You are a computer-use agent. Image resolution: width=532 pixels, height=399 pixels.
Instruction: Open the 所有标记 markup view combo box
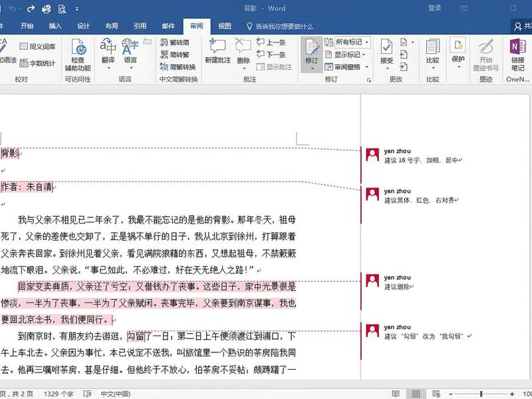(x=352, y=43)
